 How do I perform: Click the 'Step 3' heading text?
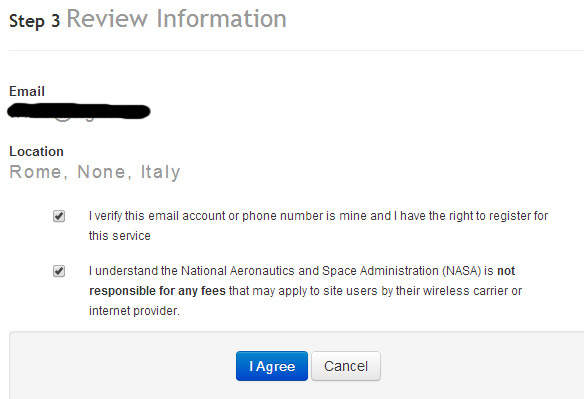coord(34,21)
